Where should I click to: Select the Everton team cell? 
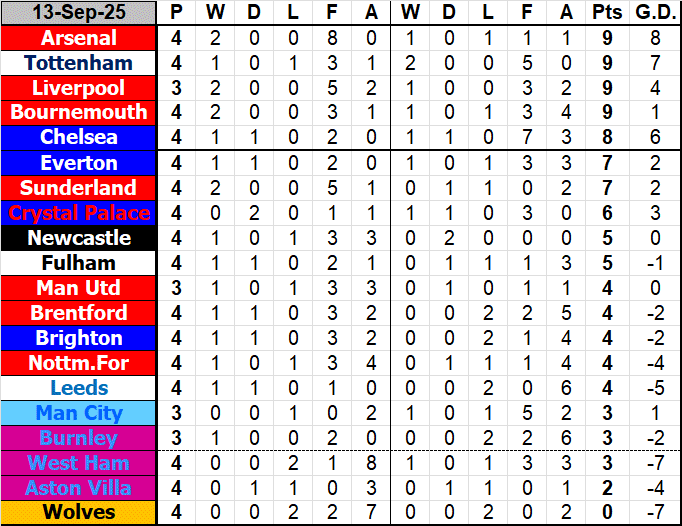click(79, 163)
